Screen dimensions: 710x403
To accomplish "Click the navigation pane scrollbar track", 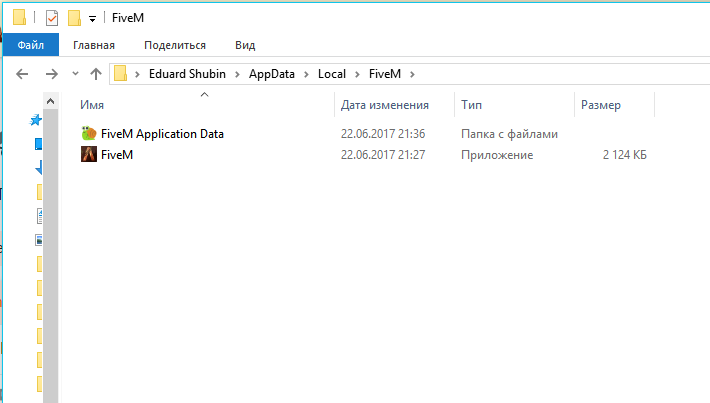I will coord(50,256).
